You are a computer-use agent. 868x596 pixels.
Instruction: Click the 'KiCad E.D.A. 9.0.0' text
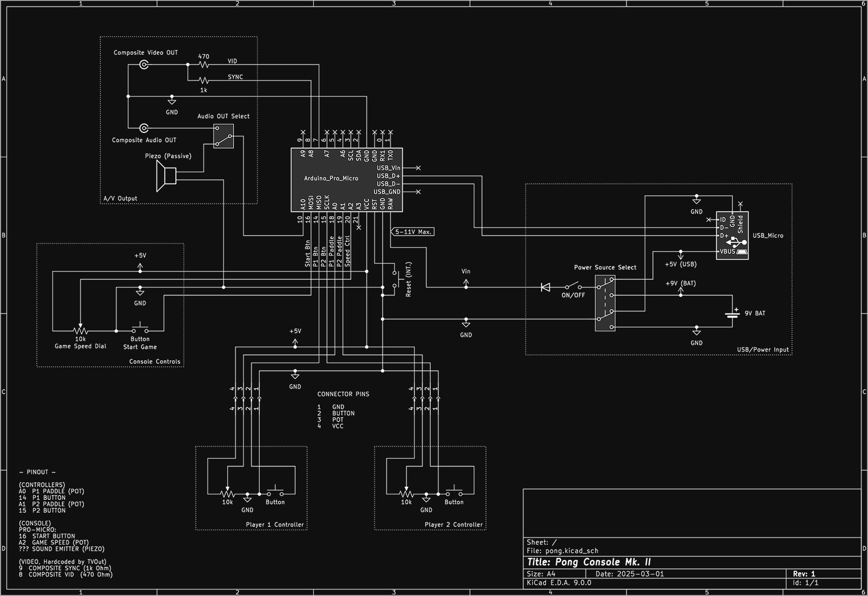pyautogui.click(x=559, y=583)
